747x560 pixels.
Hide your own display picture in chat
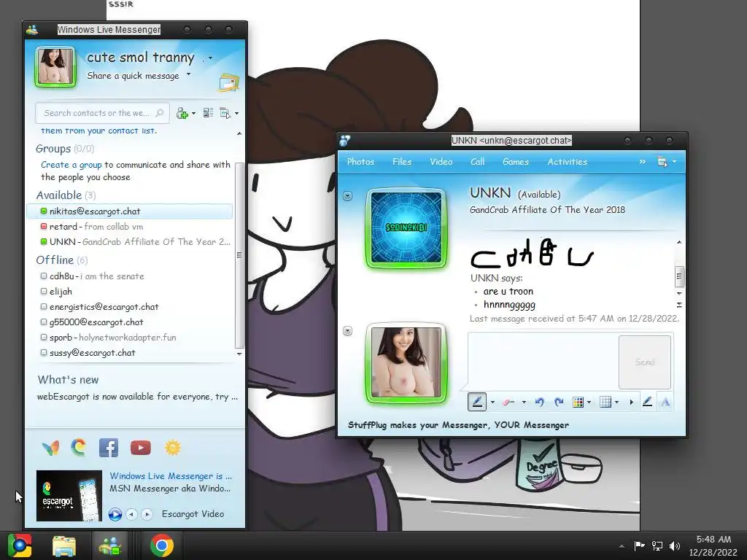click(348, 330)
